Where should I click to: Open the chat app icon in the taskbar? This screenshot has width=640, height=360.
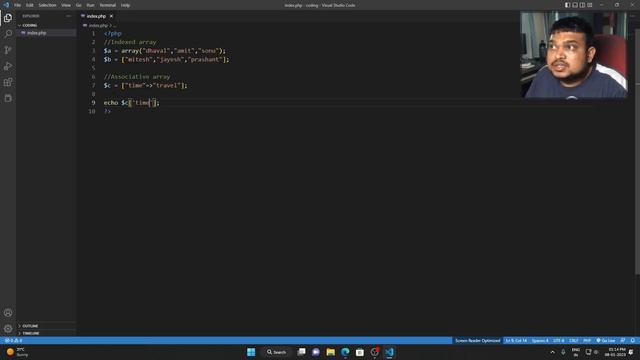click(x=316, y=352)
